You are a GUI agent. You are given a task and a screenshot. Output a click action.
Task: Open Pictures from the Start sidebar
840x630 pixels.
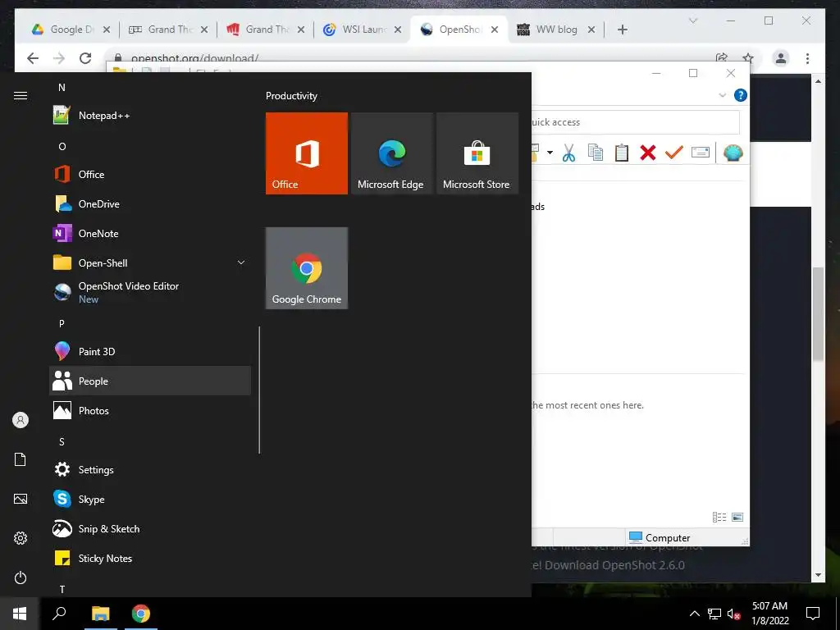click(x=21, y=499)
